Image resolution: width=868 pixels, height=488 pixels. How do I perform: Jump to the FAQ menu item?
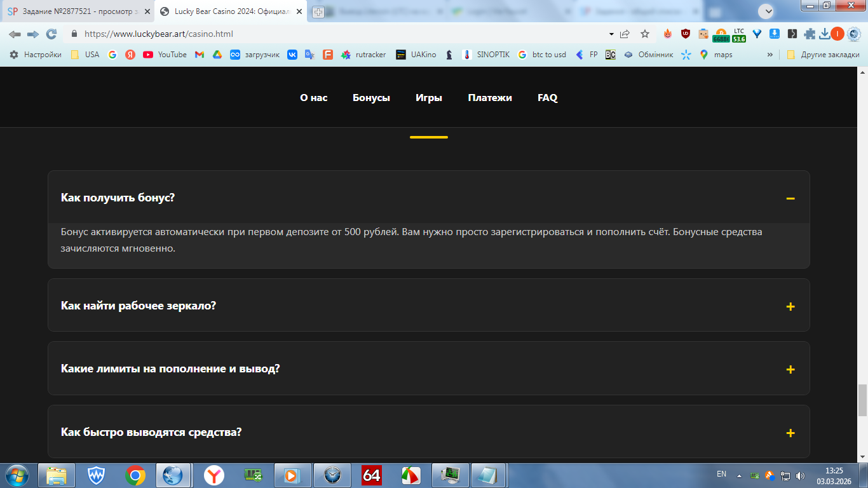click(x=547, y=98)
